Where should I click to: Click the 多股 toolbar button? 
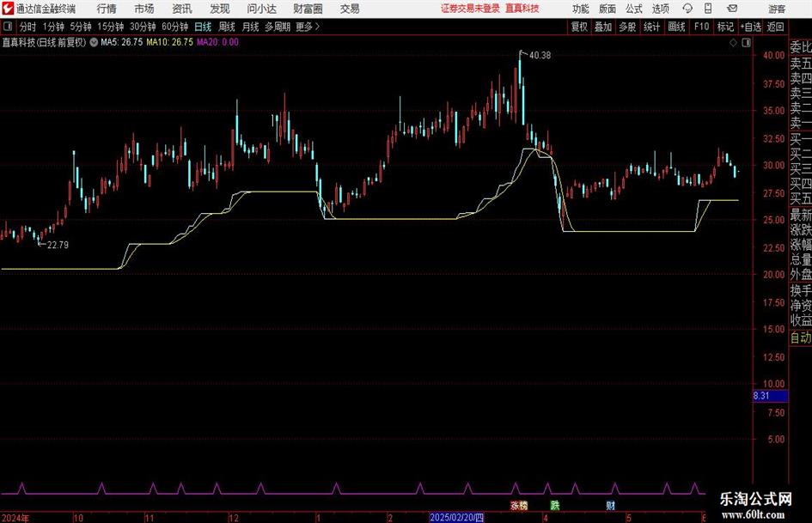point(627,27)
